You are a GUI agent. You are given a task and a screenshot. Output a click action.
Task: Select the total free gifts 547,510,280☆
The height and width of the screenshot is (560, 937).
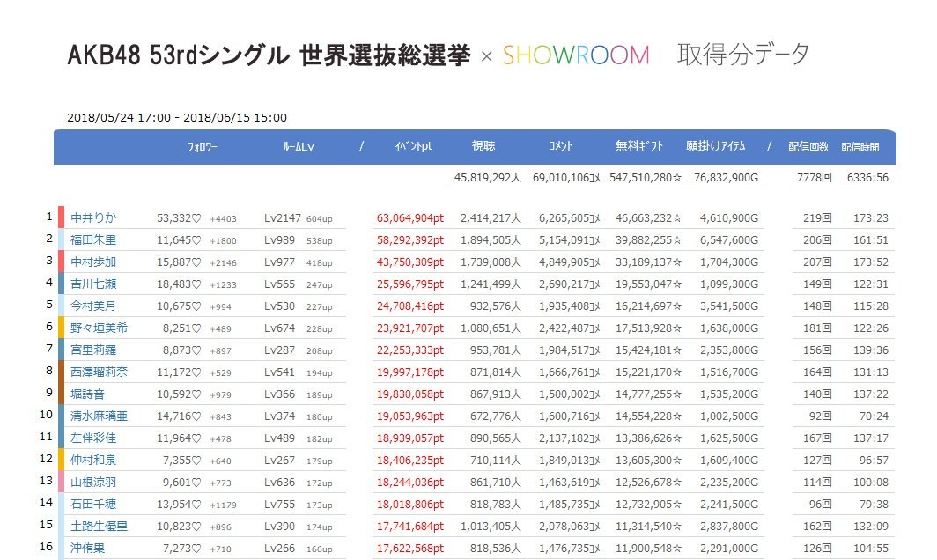[x=646, y=178]
